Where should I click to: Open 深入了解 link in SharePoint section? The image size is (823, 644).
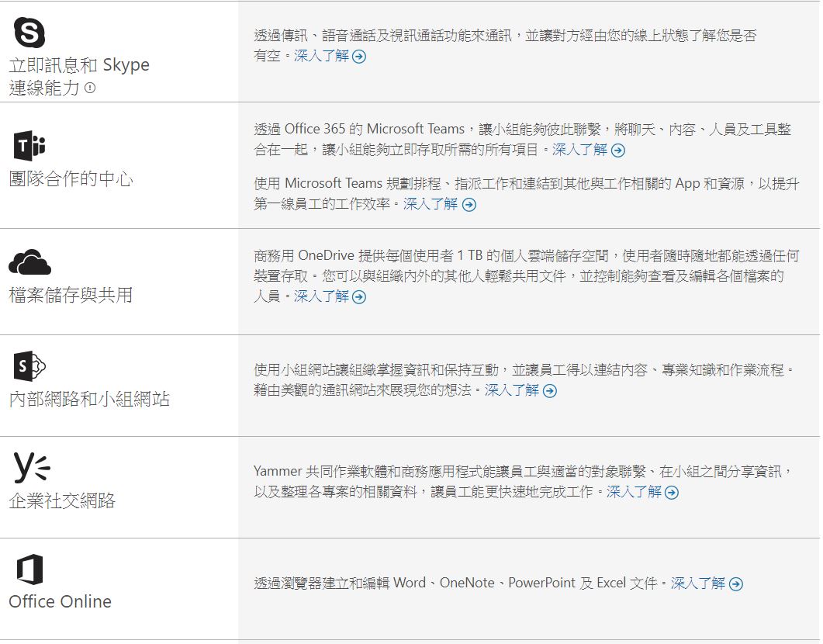tap(520, 390)
